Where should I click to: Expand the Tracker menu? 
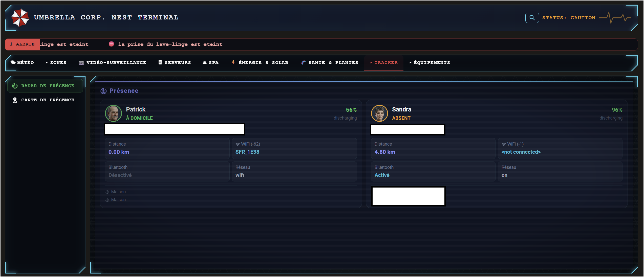(384, 62)
